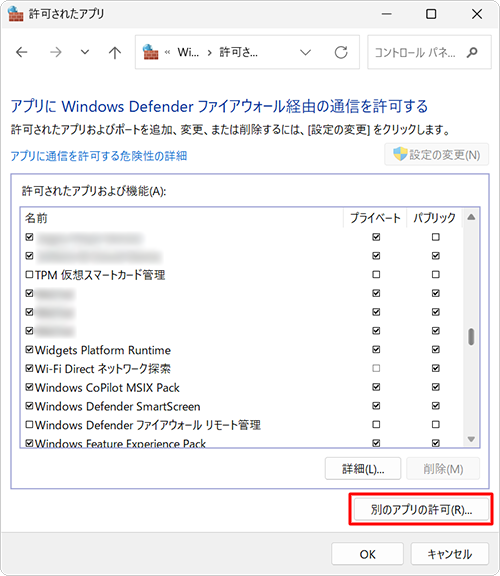Image resolution: width=500 pixels, height=576 pixels.
Task: Uncheck Windows CoPilot MSIX Pack name checkbox
Action: [x=29, y=387]
